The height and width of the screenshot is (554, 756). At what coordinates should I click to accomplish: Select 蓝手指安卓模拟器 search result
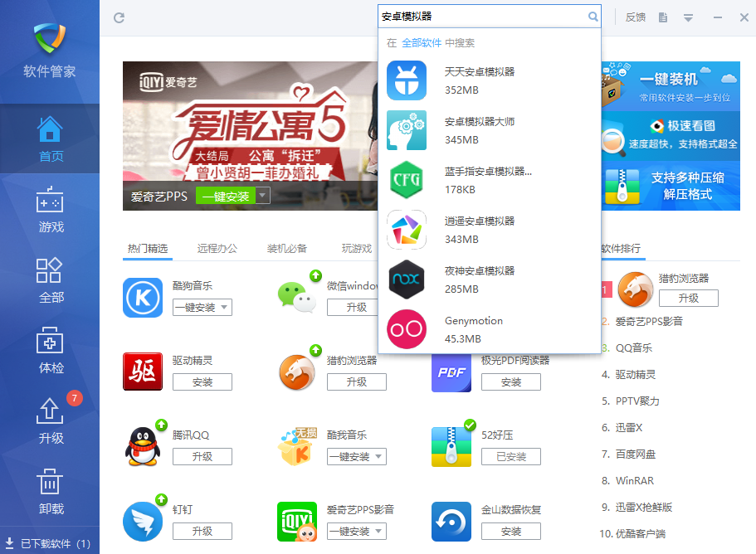pos(490,180)
